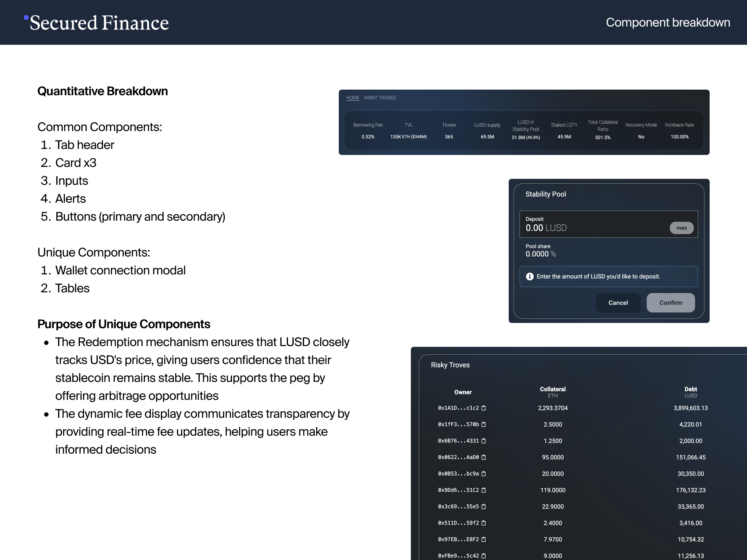Copy address 0x511D...59f2 with clipboard icon
Viewport: 747px width, 560px height.
tap(484, 523)
